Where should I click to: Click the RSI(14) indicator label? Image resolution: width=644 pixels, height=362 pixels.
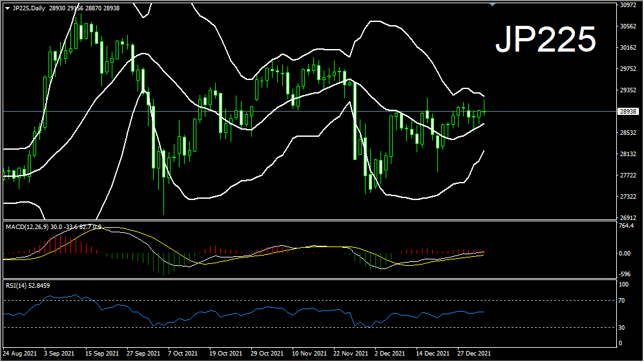(x=16, y=285)
